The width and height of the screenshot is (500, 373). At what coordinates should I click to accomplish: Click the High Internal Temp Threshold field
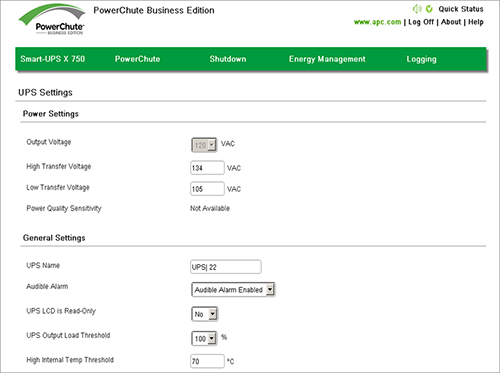coord(207,361)
